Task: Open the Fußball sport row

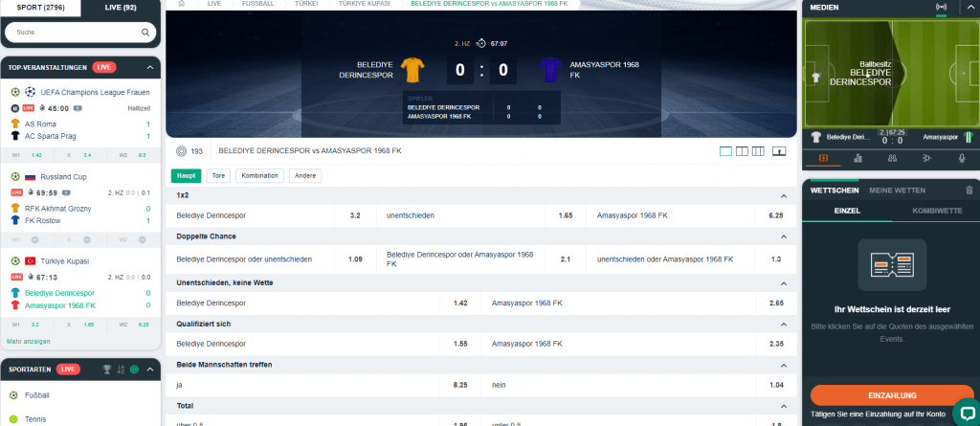Action: pyautogui.click(x=80, y=395)
